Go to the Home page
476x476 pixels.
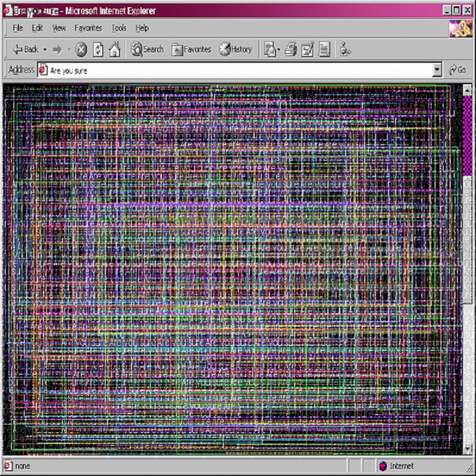(115, 49)
